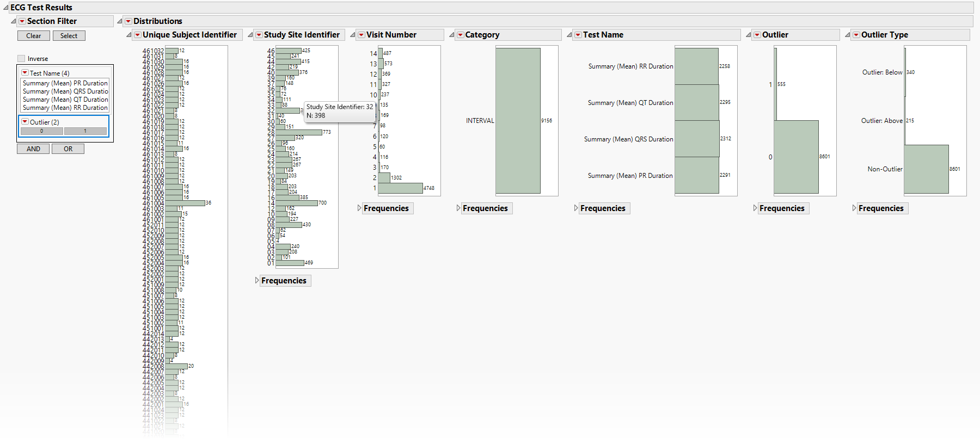The height and width of the screenshot is (439, 980).
Task: Collapse the Outlier Type distribution
Action: click(x=848, y=35)
